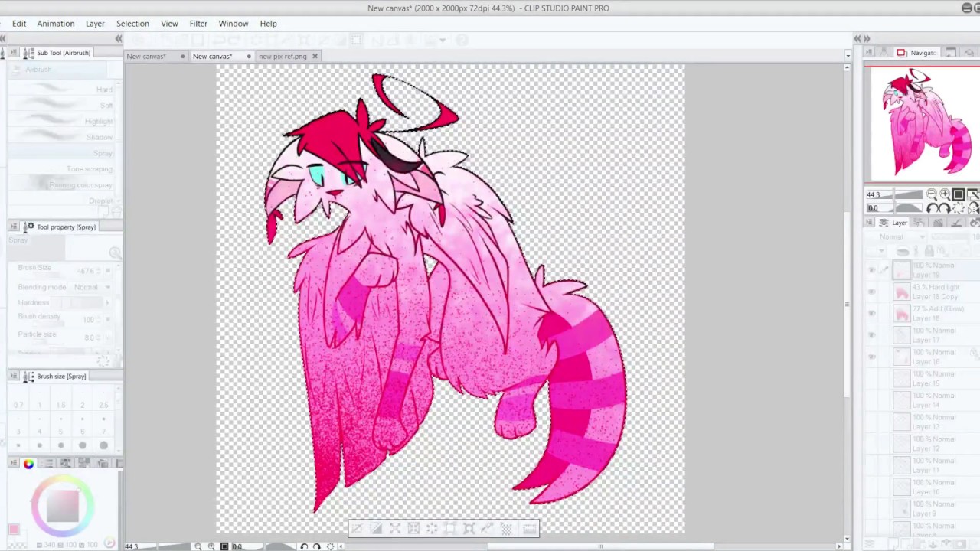Select the Navigator panel tab
The image size is (980, 551).
[x=917, y=53]
